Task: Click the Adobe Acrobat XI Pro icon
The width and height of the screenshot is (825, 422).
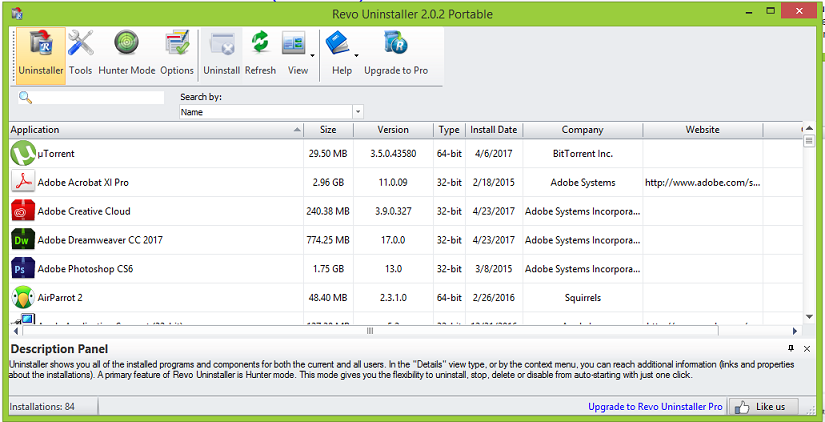Action: pos(23,182)
